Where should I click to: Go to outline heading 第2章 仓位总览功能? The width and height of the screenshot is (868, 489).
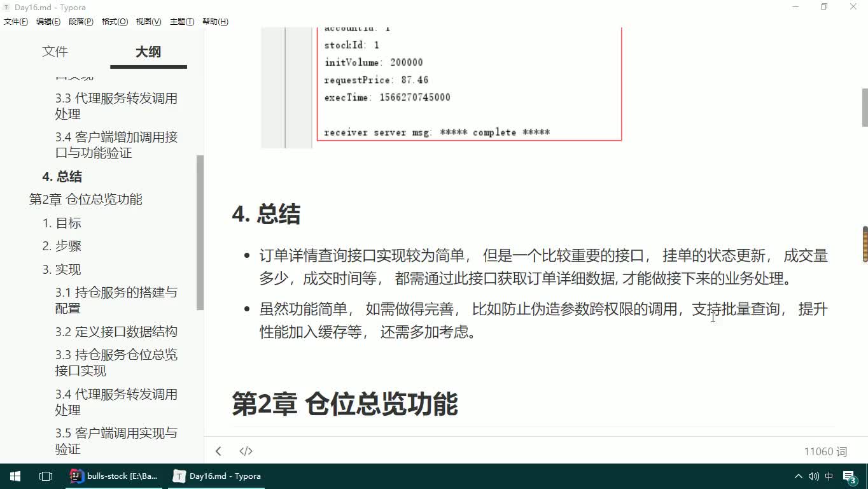(86, 199)
